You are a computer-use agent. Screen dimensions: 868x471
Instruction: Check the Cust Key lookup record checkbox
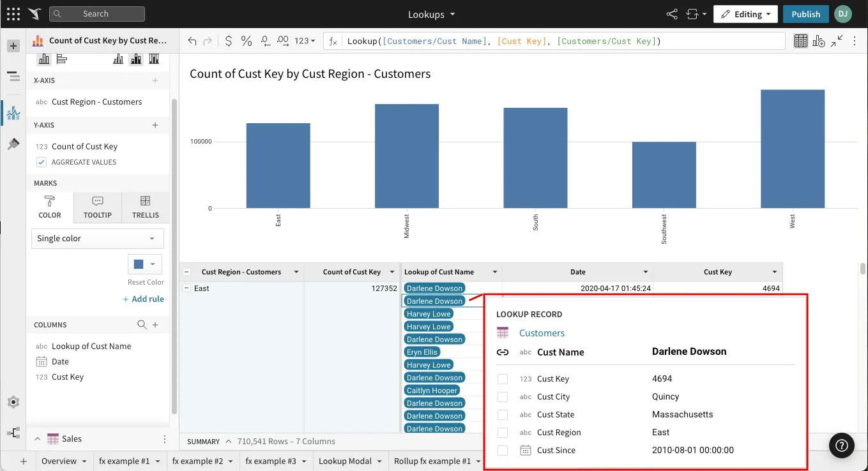(x=503, y=379)
